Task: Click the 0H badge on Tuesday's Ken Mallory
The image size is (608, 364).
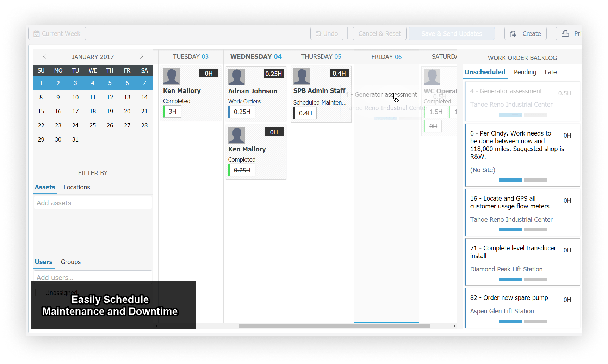Action: click(x=209, y=73)
